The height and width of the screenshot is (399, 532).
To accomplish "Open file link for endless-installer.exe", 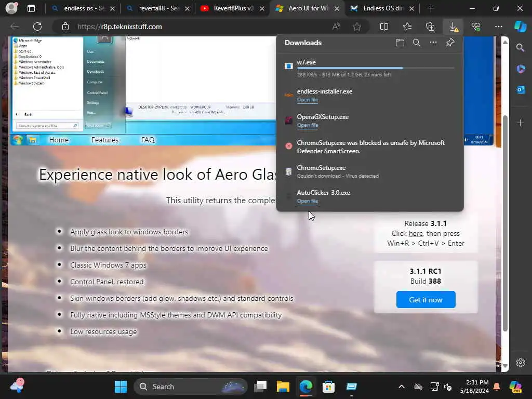I will 308,100.
